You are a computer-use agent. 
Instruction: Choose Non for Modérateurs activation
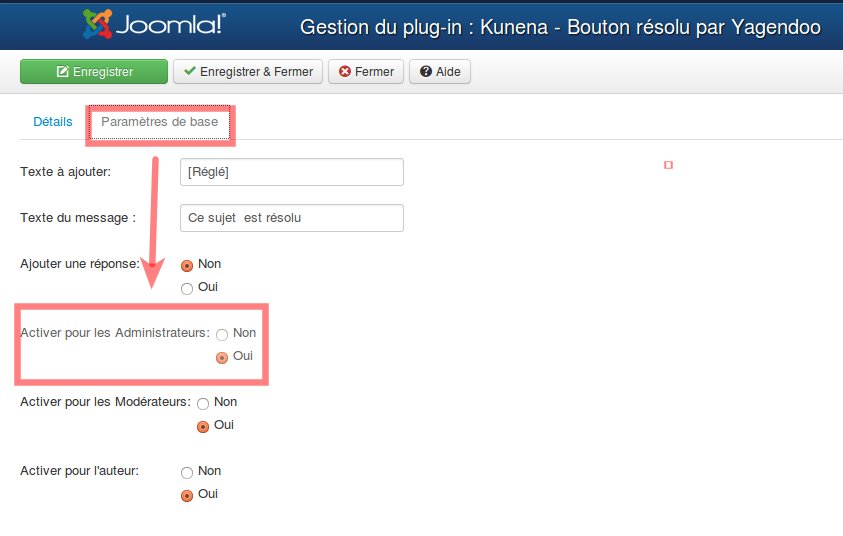click(203, 404)
